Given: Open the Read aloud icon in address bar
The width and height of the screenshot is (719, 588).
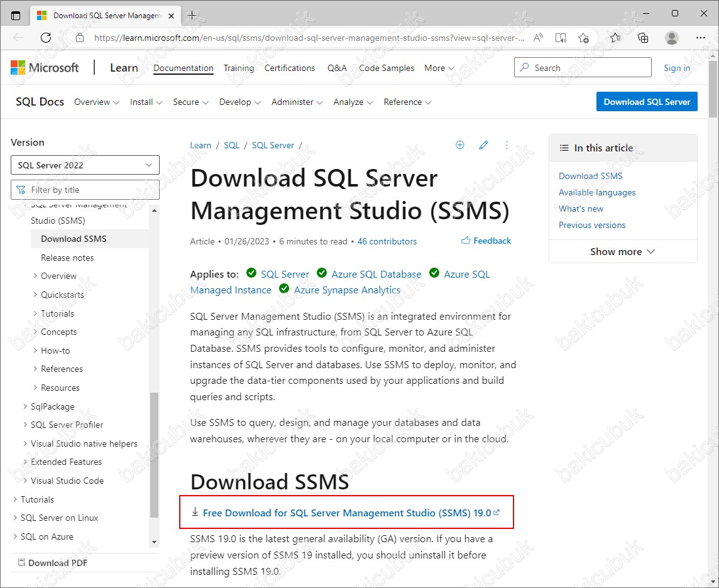Looking at the screenshot, I should click(x=539, y=38).
